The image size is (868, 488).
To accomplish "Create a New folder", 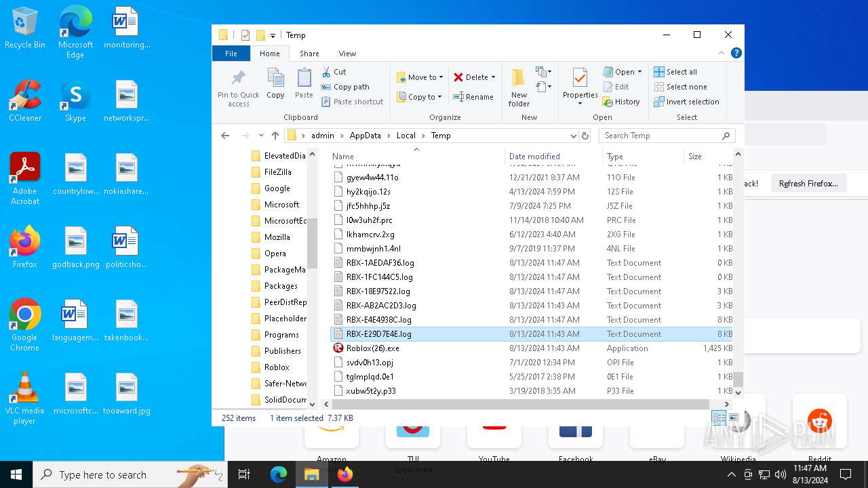I will (x=519, y=87).
